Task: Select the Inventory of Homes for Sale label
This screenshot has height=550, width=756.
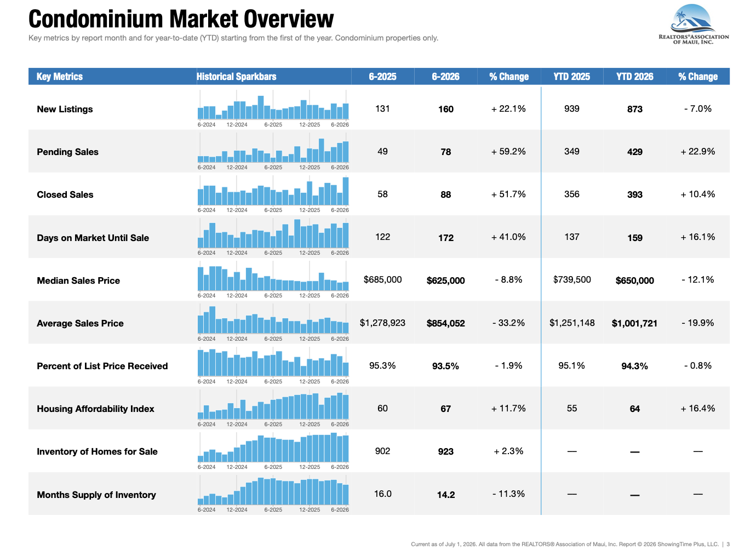Action: pyautogui.click(x=97, y=451)
